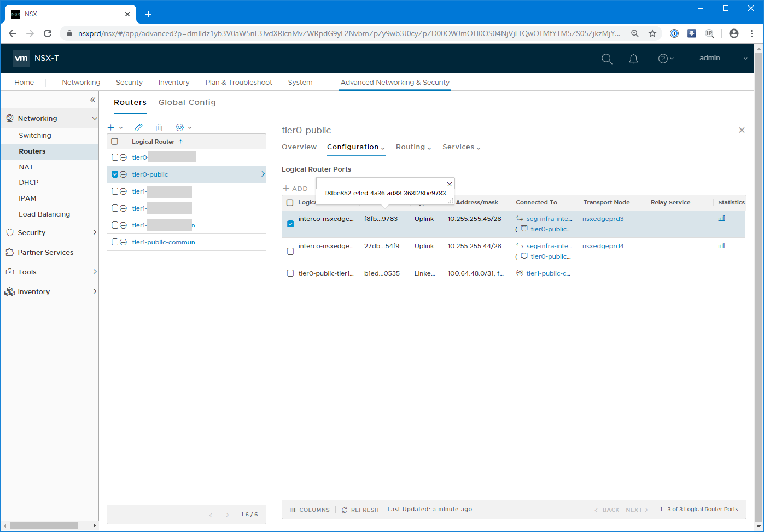Viewport: 764px width, 532px height.
Task: Select the tier1-public-commun router checkbox
Action: [115, 242]
